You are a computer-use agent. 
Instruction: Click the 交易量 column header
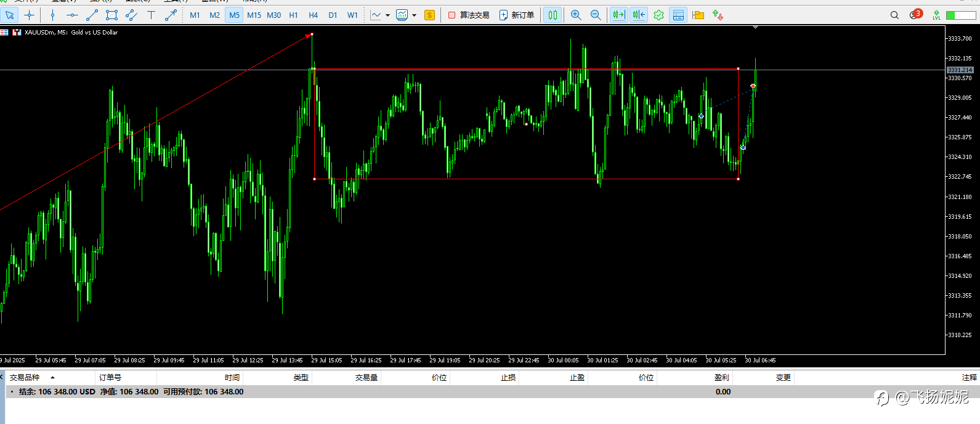tap(366, 377)
